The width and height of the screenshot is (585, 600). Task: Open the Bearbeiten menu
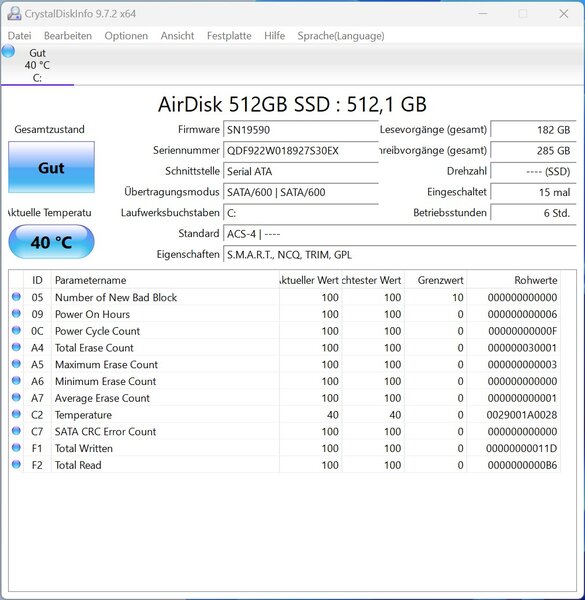68,36
